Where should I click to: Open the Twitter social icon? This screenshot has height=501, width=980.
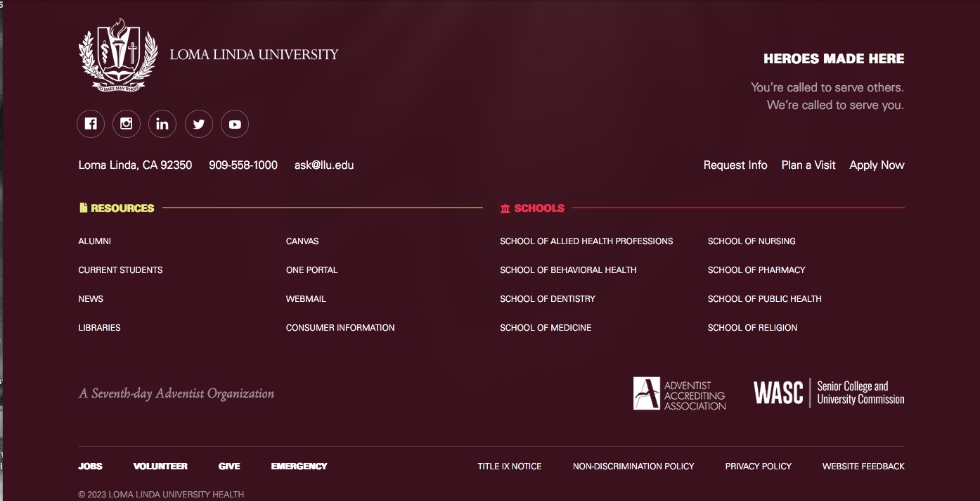click(199, 124)
